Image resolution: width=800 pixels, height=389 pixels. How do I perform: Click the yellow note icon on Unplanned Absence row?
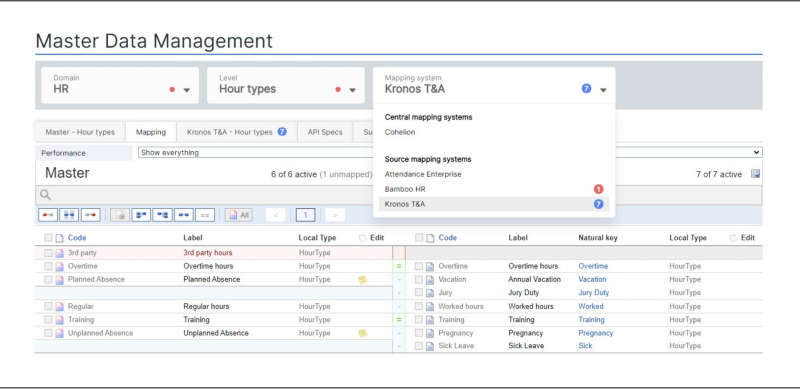pyautogui.click(x=363, y=333)
